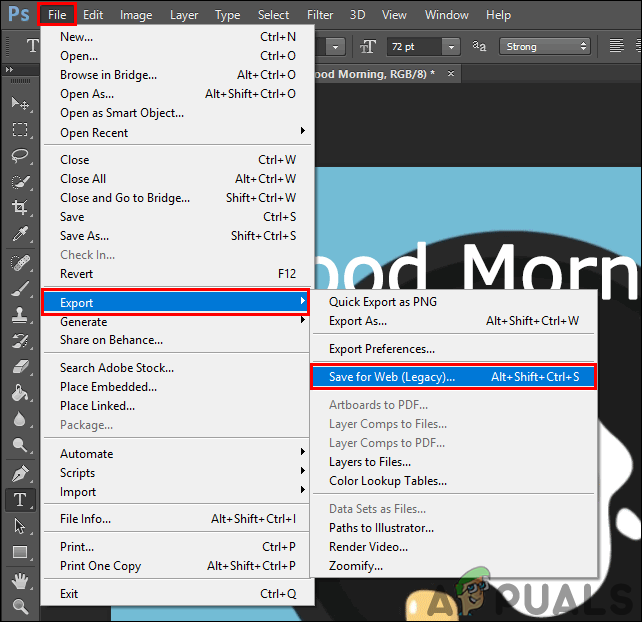The image size is (642, 622).
Task: Choose Exit from the File menu
Action: [177, 594]
